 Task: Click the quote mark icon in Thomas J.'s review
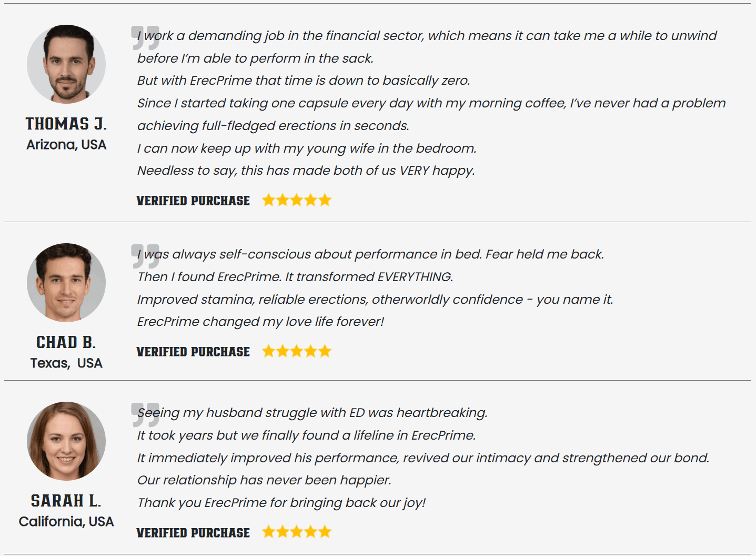coord(145,37)
